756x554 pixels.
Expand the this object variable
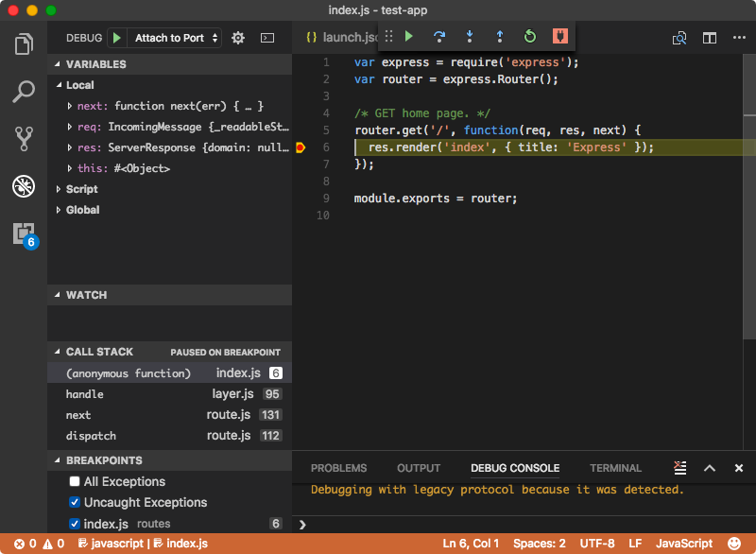point(69,168)
